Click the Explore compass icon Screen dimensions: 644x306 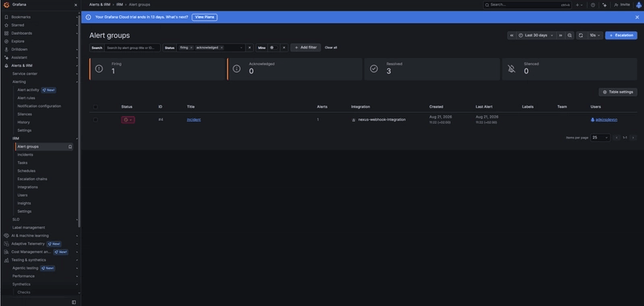point(6,42)
